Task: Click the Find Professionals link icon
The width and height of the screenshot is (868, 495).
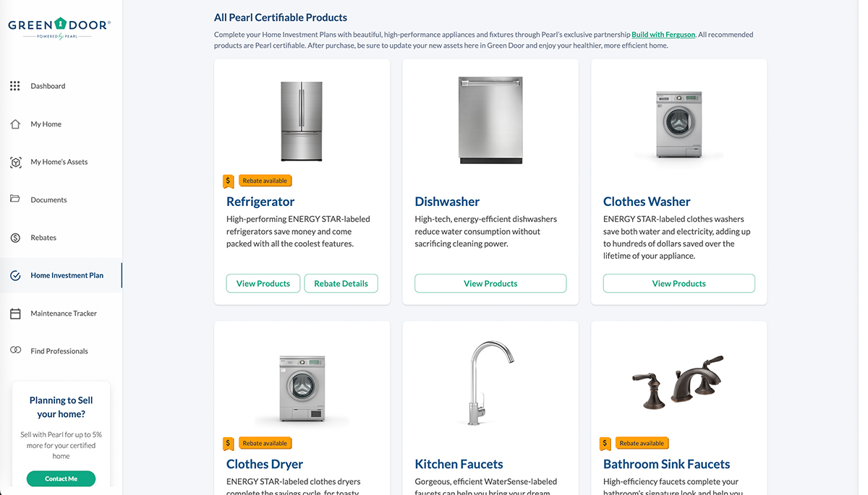Action: (14, 350)
